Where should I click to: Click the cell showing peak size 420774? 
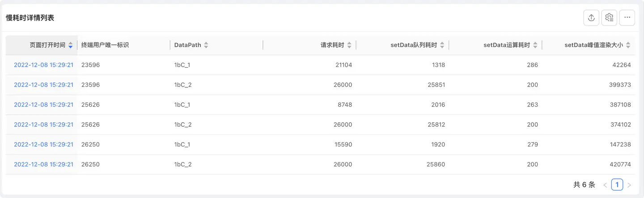coord(620,164)
